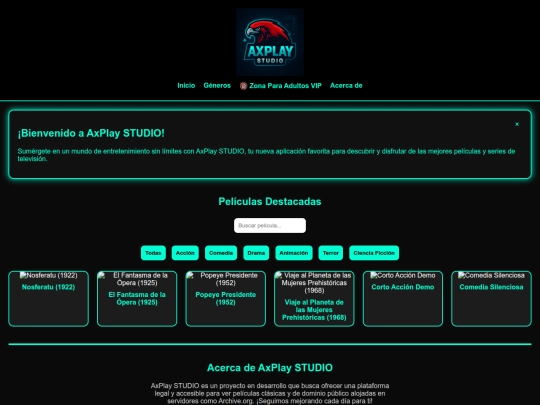Select El Fantasma de la Ópera (1925) title
The image size is (540, 405).
tap(137, 299)
